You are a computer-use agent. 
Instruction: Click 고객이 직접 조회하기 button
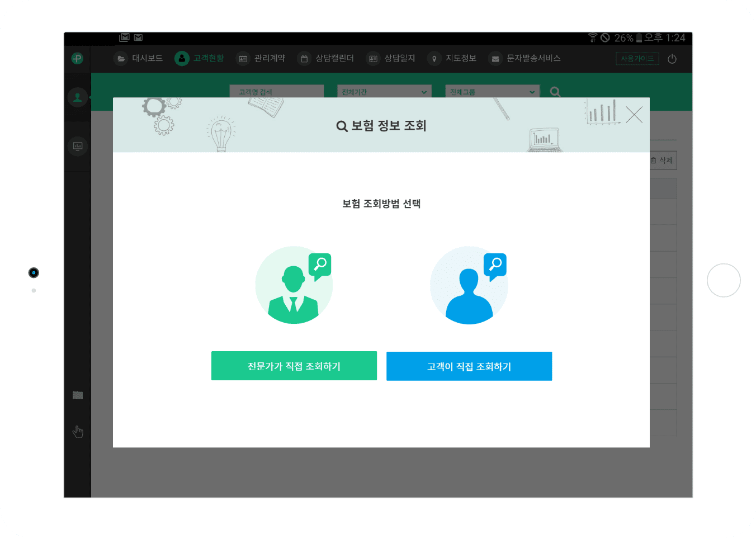[x=469, y=366]
